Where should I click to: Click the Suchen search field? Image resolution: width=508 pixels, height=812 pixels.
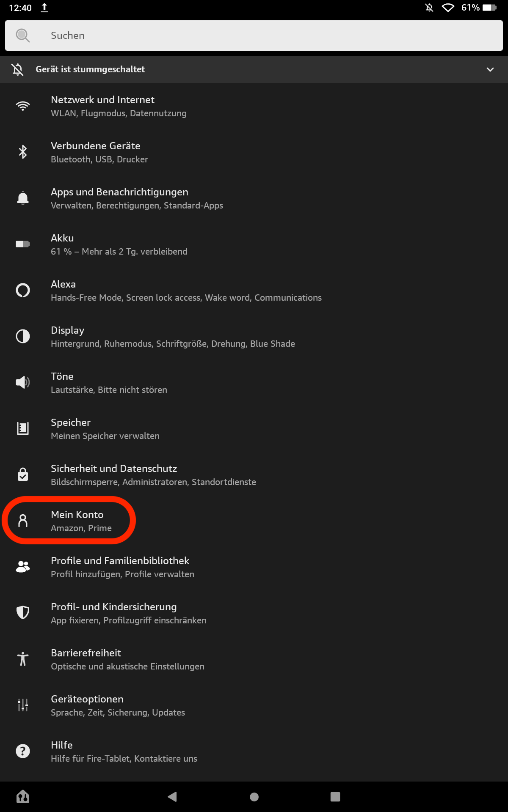tap(254, 36)
